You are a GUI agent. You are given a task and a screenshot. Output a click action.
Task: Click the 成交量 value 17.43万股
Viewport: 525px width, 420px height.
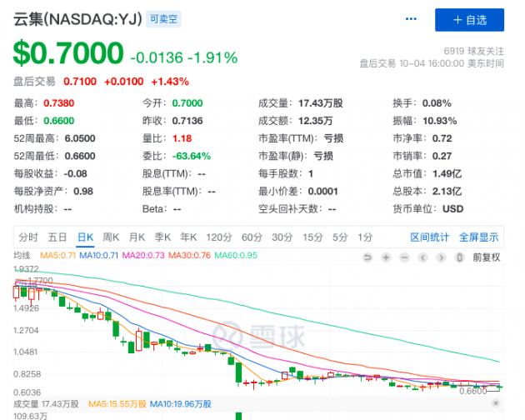(321, 103)
